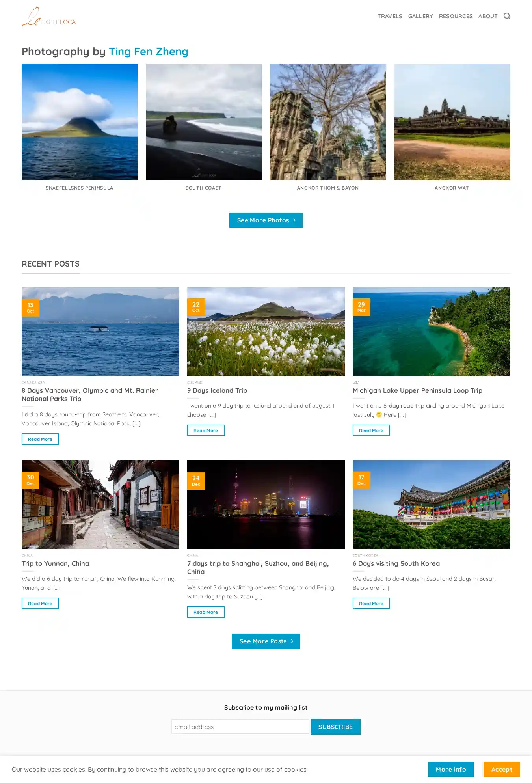Click See More Photos button
Image resolution: width=532 pixels, height=783 pixels.
click(266, 220)
